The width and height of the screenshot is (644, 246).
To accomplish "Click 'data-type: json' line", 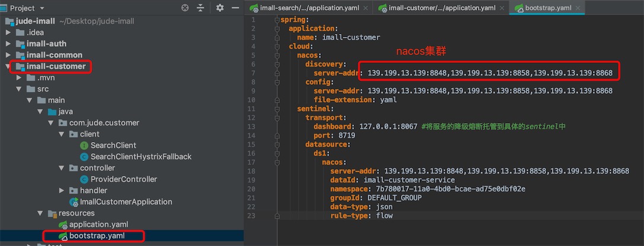I will point(361,207).
